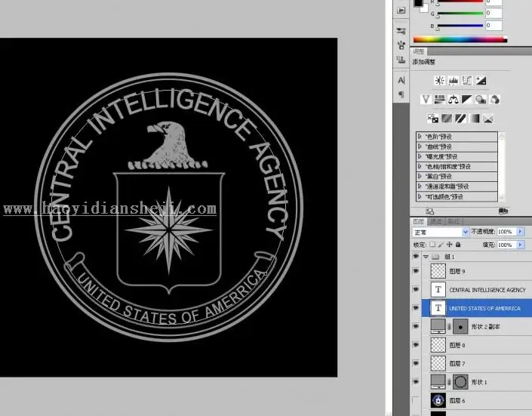Collapse the 组 1 group triangle

click(426, 257)
